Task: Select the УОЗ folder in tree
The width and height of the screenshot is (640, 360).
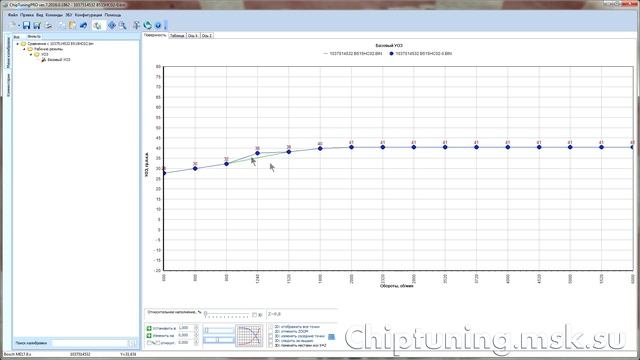Action: coord(44,54)
